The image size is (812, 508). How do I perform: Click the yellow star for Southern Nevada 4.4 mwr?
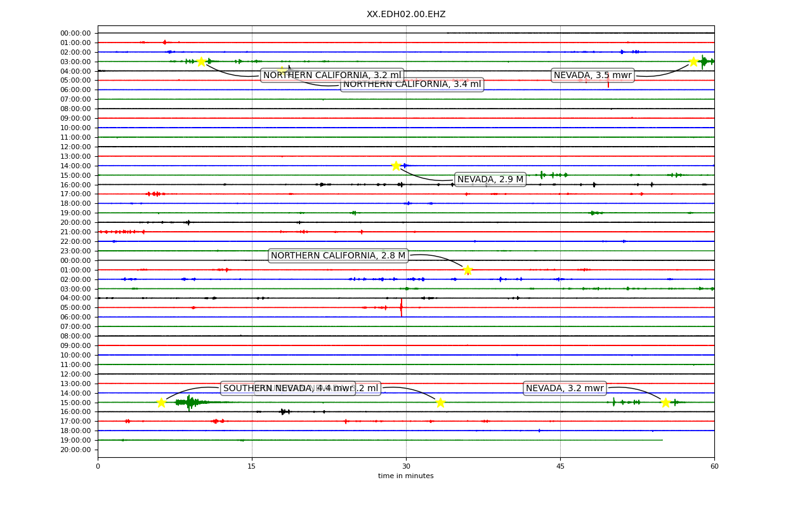(x=161, y=403)
